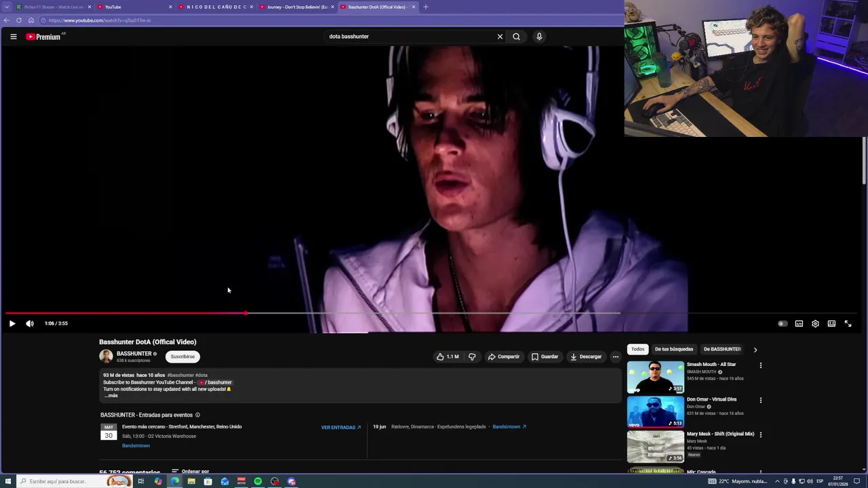Select 'De BASSHUNTER' filter chip
This screenshot has width=868, height=488.
point(722,349)
